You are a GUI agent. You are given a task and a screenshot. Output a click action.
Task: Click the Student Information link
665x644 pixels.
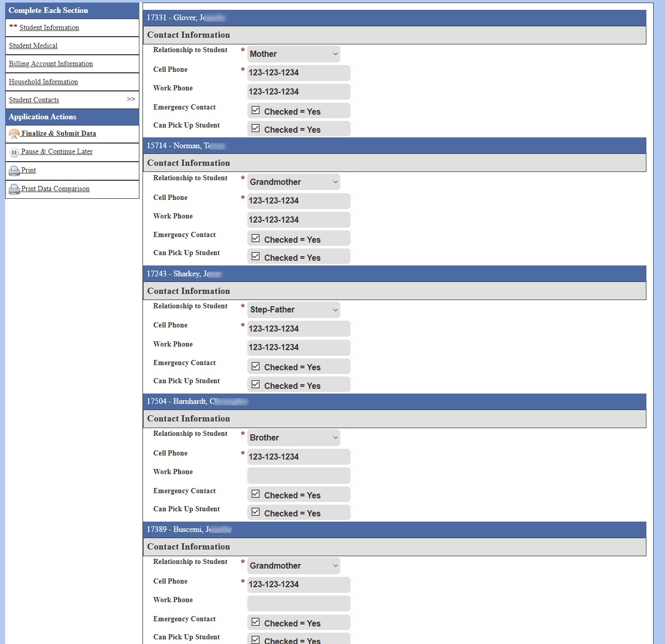pos(49,27)
